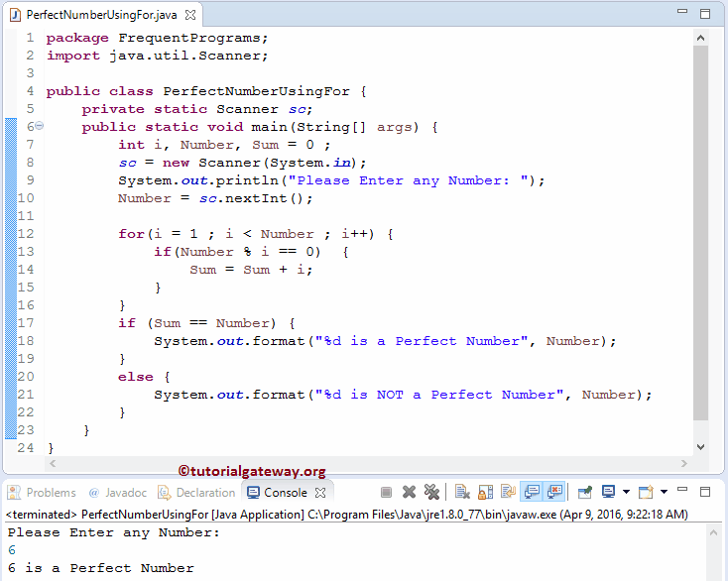The image size is (728, 581).
Task: Minimize the Console panel
Action: click(682, 489)
